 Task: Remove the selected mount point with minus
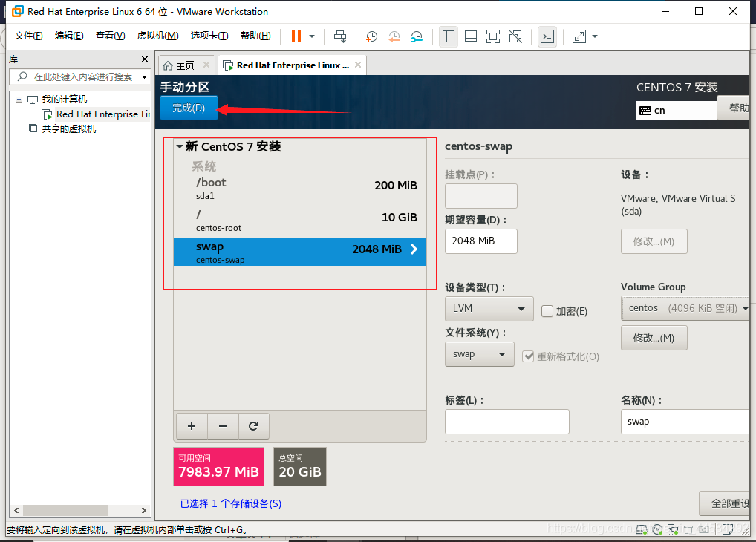(x=223, y=426)
